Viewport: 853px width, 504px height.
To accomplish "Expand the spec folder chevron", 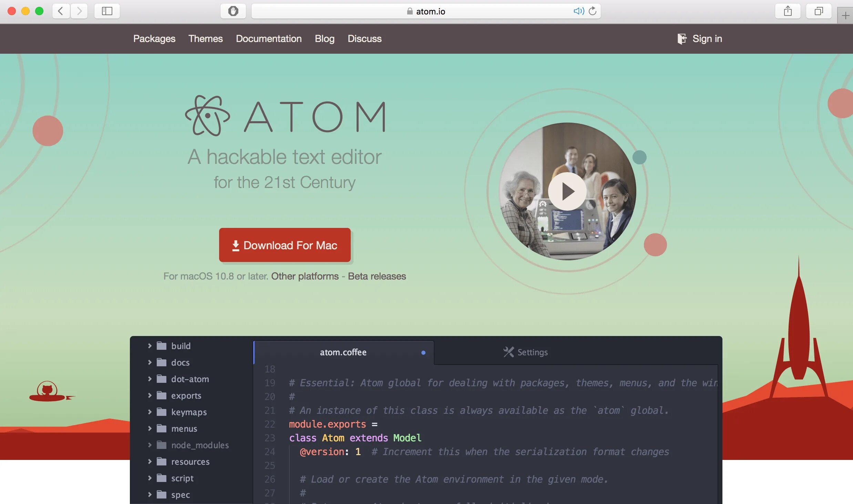I will (150, 494).
